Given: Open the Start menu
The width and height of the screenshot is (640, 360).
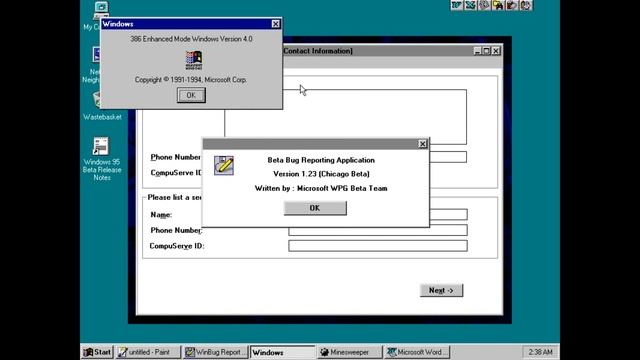Looking at the screenshot, I should (x=97, y=352).
